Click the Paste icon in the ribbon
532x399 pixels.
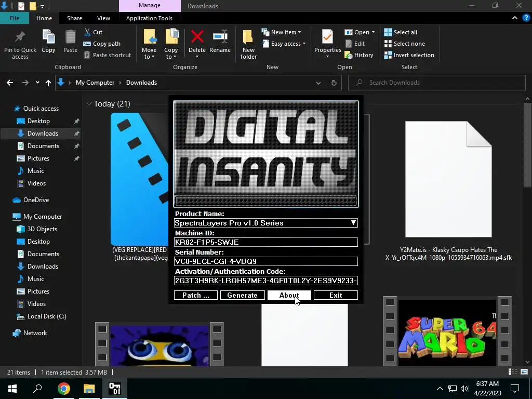click(70, 37)
